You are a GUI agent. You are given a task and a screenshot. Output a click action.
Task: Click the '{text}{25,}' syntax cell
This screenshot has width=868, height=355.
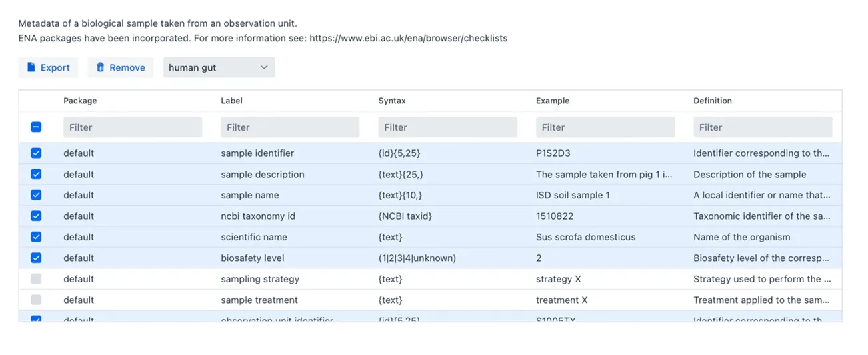(x=401, y=175)
